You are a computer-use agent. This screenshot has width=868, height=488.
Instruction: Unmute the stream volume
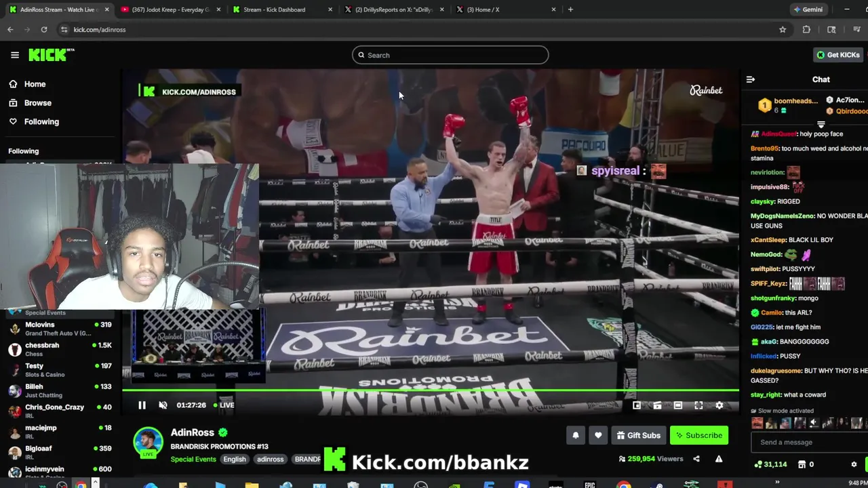click(163, 405)
